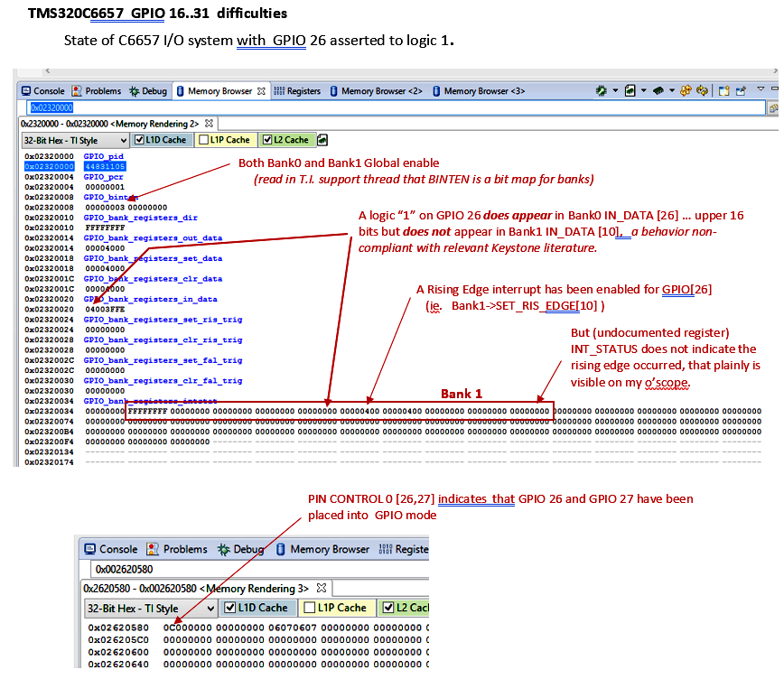Open the dropdown next to the memory chip icon
The height and width of the screenshot is (679, 784).
(672, 90)
